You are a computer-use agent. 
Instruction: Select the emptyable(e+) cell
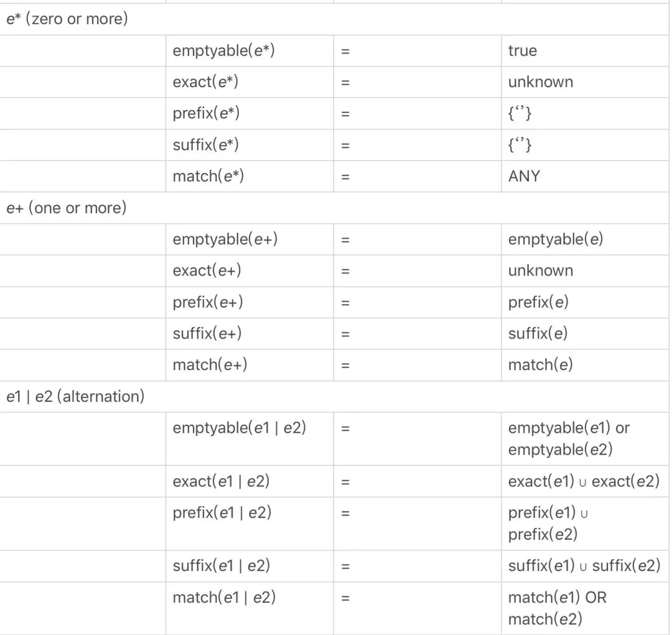(225, 239)
